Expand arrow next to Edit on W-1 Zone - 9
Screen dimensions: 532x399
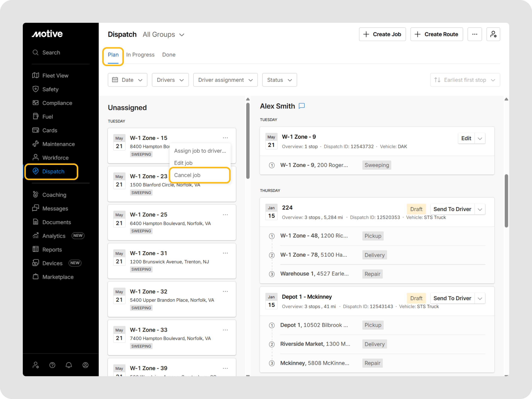(480, 139)
